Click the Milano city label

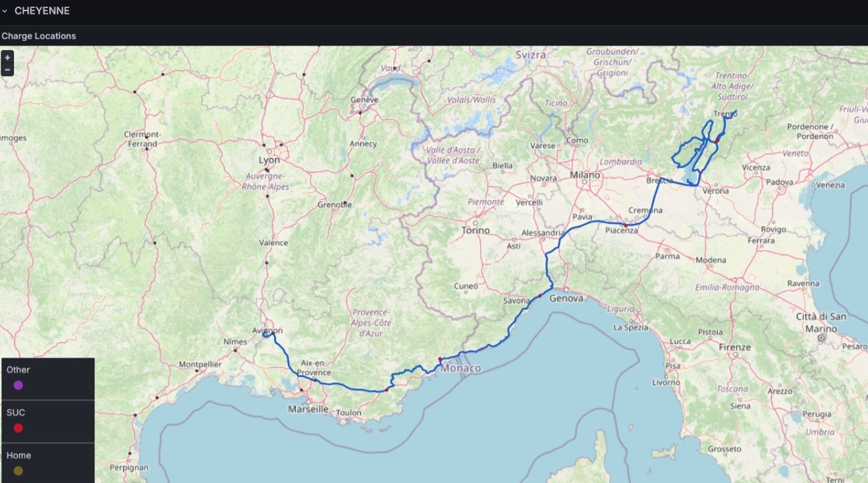(585, 175)
